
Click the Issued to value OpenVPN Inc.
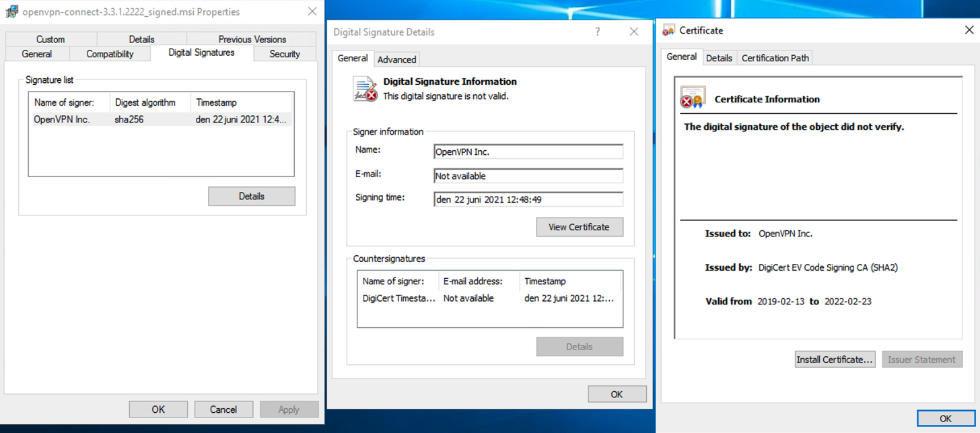785,234
